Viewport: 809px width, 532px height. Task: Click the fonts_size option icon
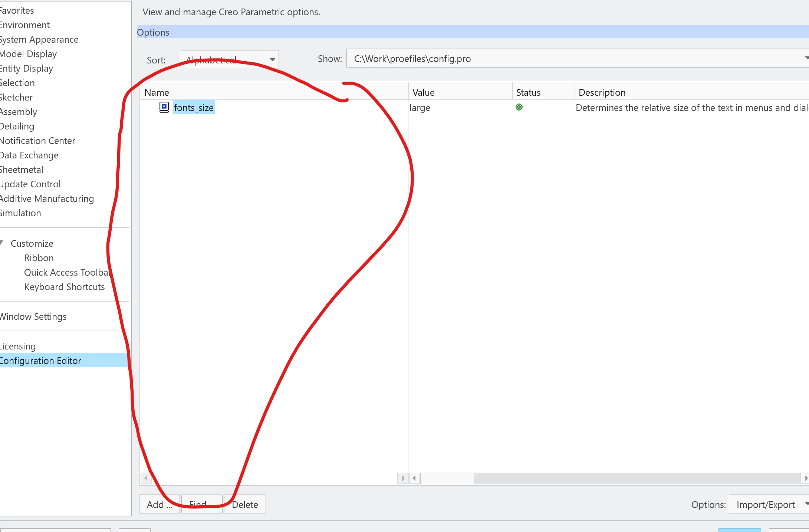click(164, 107)
